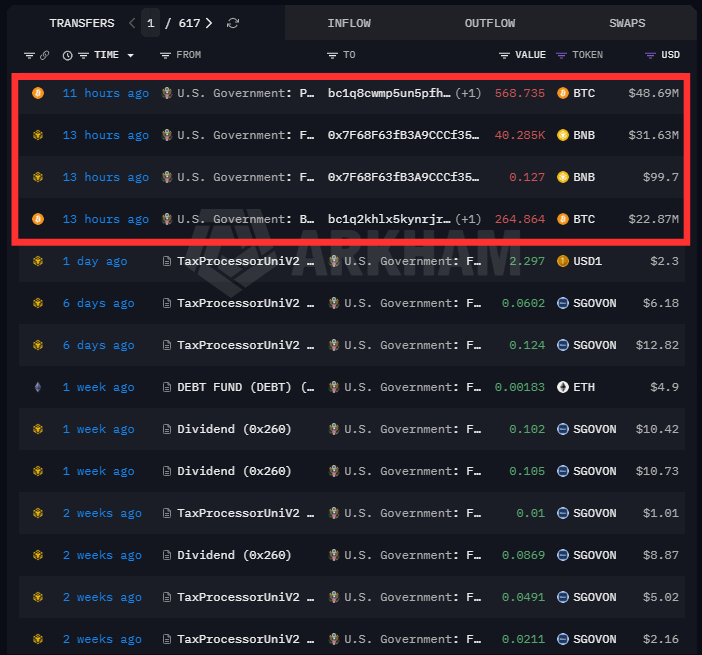
Task: Open the VALUE column filter icon
Action: pyautogui.click(x=504, y=56)
